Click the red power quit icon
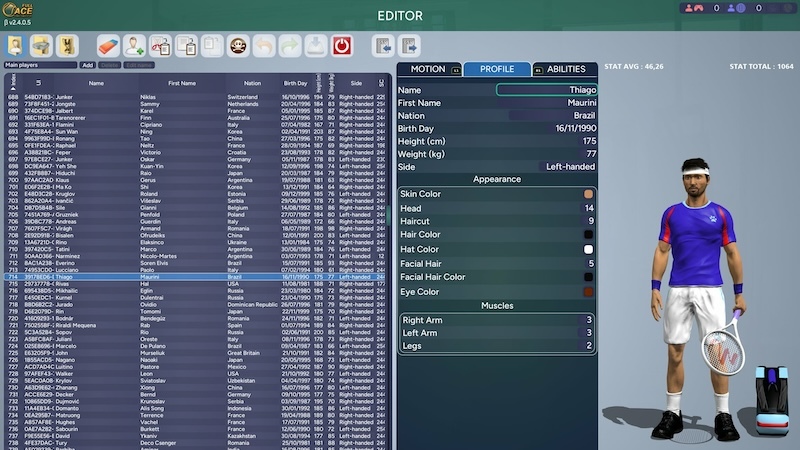The height and width of the screenshot is (450, 800). 342,45
